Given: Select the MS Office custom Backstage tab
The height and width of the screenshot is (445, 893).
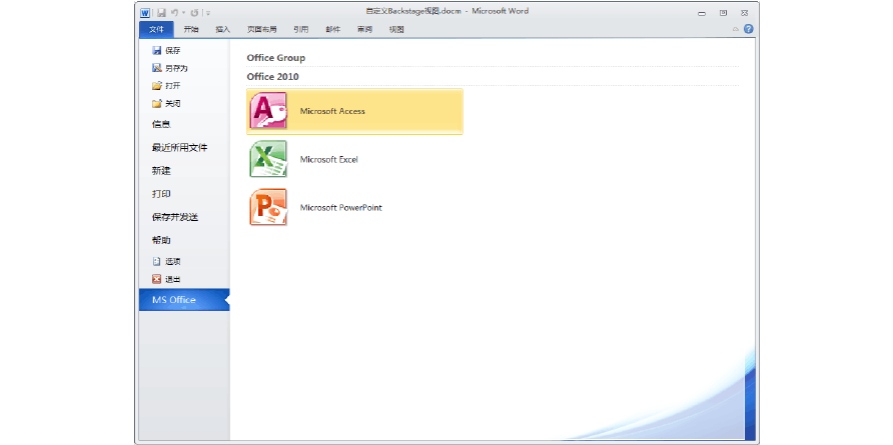Looking at the screenshot, I should pos(184,300).
